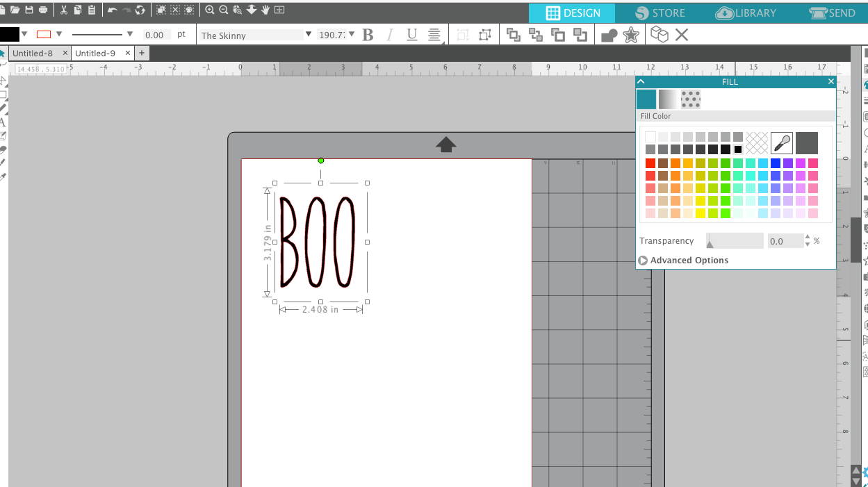Click the green rotation handle of BOO
868x487 pixels.
320,160
